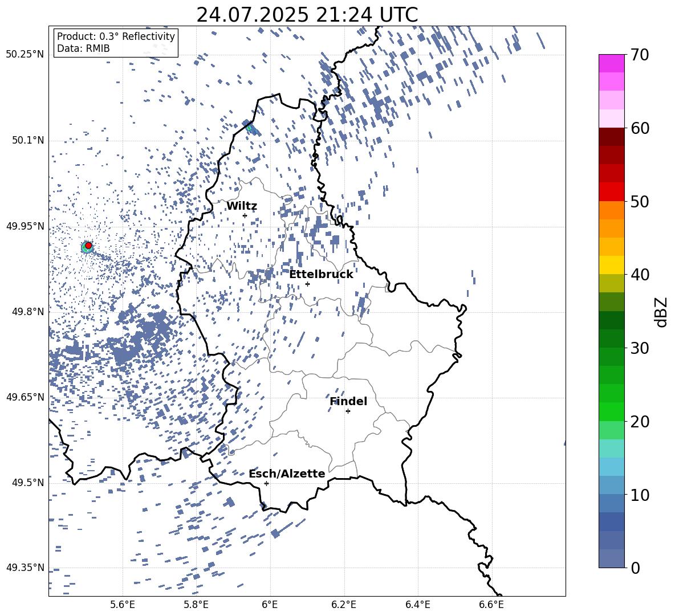This screenshot has height=616, width=675.
Task: Click the 5.6°E longitude label
Action: click(123, 605)
